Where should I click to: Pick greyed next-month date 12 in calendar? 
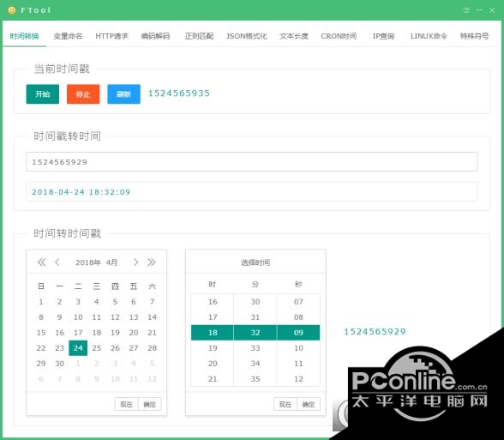pyautogui.click(x=152, y=379)
